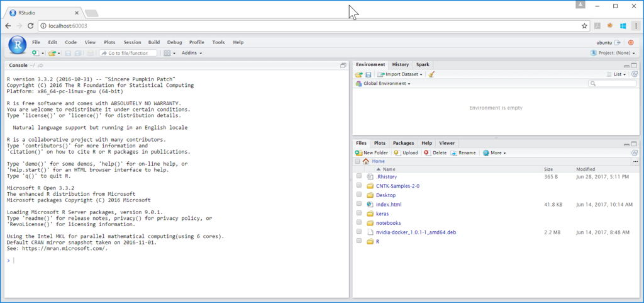644x303 pixels.
Task: Click the Go to file/function field
Action: 128,53
